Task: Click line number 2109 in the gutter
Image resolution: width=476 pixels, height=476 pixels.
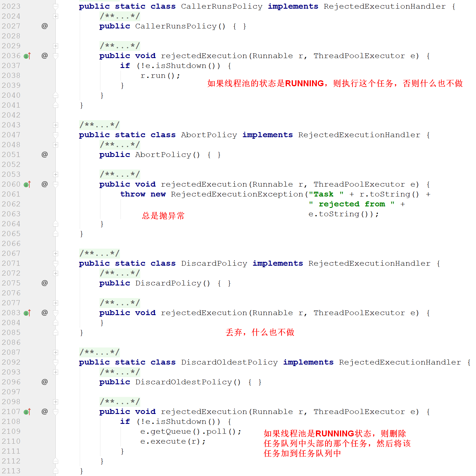Action: [x=11, y=431]
